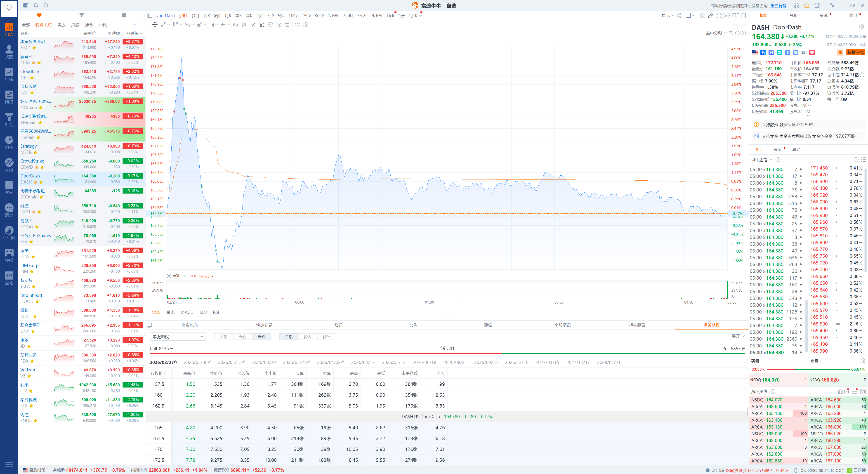Delete drawings with the trash icon
This screenshot has height=474, width=868.
(287, 25)
